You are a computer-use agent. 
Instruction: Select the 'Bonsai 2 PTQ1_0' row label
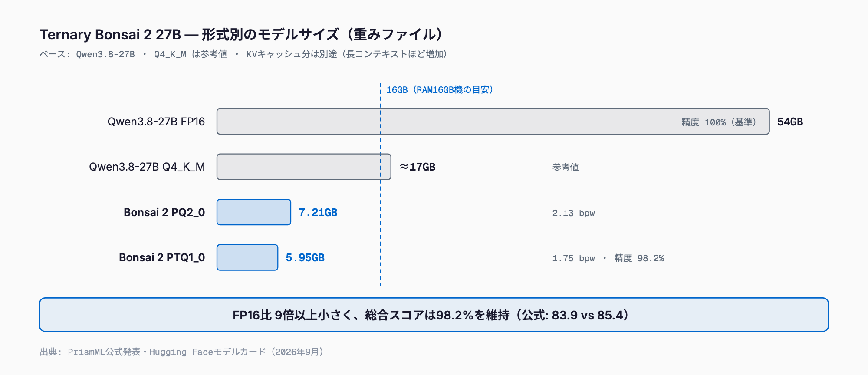[x=162, y=257]
